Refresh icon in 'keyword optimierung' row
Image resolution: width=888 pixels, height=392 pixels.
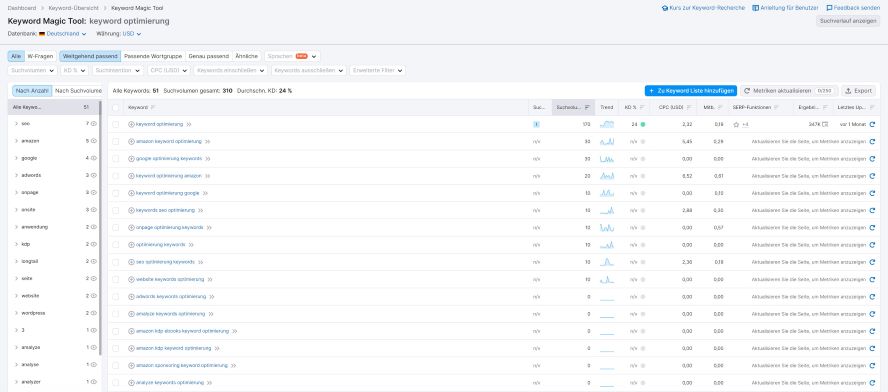click(872, 125)
